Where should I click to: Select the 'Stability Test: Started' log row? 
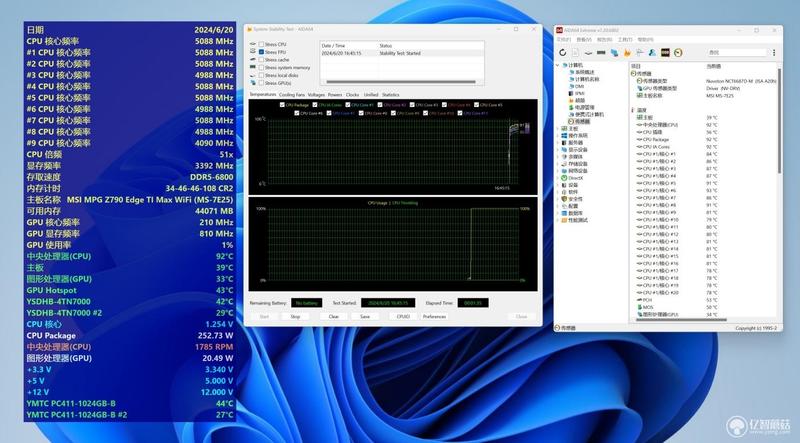pos(402,53)
